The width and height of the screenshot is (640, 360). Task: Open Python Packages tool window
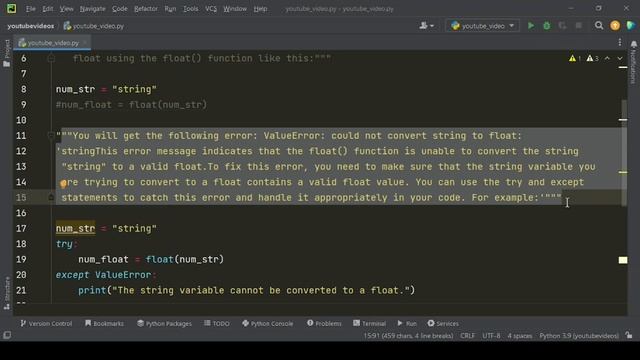point(164,323)
